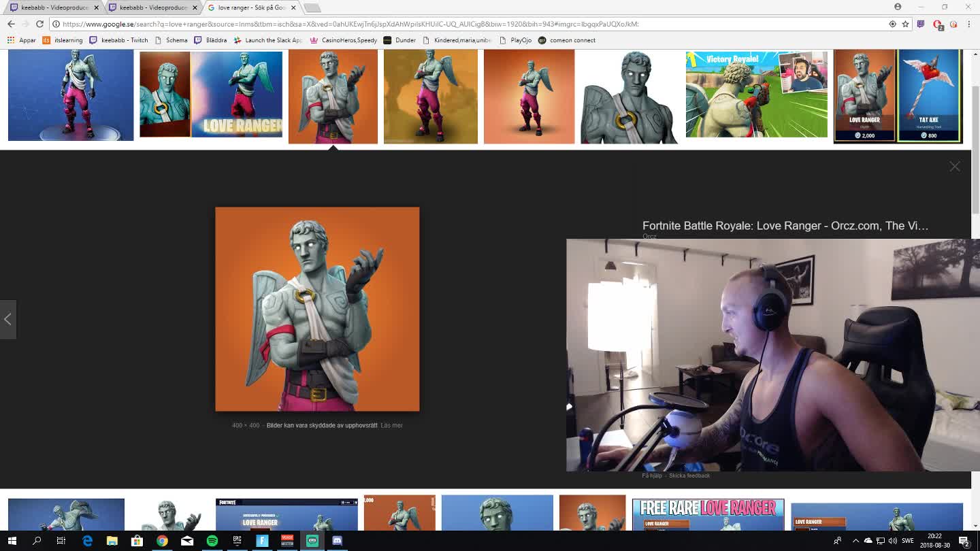Open the itslearning bookmark
This screenshot has width=980, height=551.
pos(63,40)
